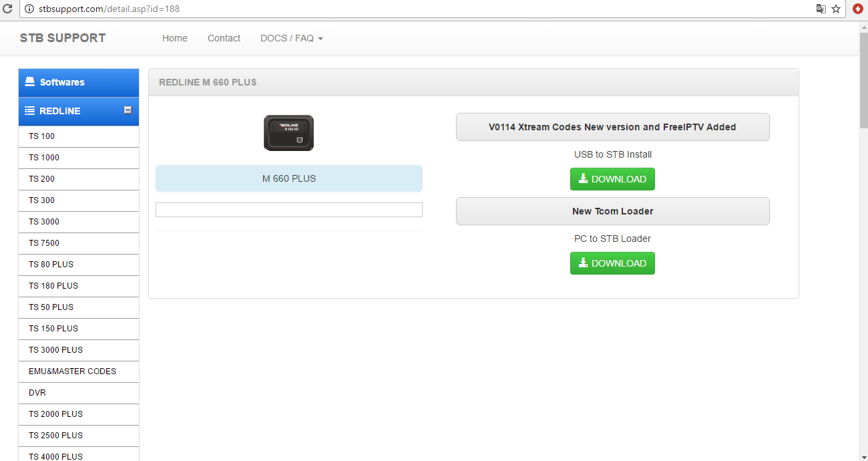This screenshot has width=868, height=461.
Task: Open TS 80 PLUS in the sidebar
Action: click(x=79, y=265)
